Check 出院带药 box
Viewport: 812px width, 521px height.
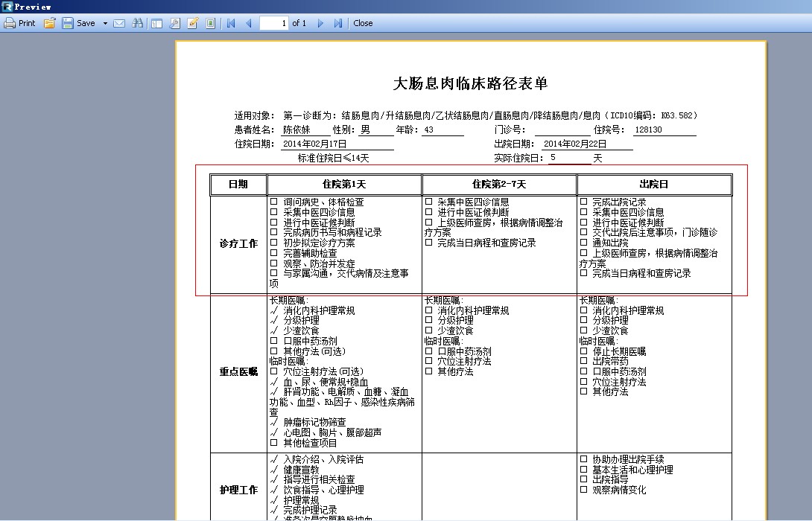click(583, 361)
